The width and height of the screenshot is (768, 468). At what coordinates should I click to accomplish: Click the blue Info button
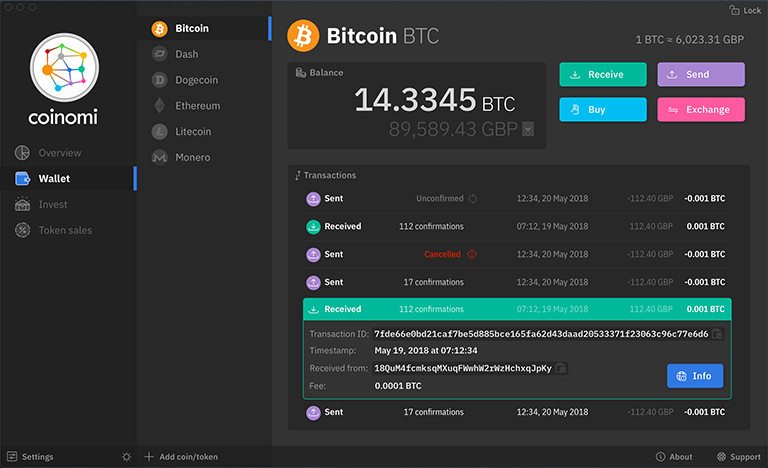point(695,376)
